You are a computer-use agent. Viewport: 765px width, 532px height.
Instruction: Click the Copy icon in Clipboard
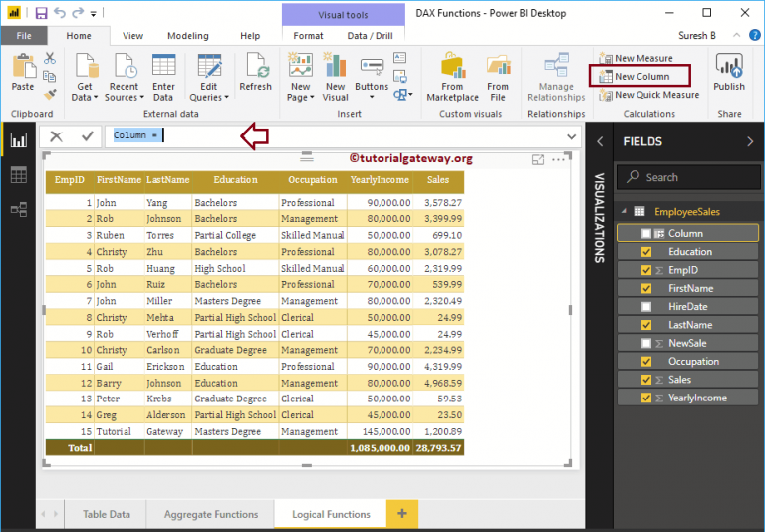[49, 76]
